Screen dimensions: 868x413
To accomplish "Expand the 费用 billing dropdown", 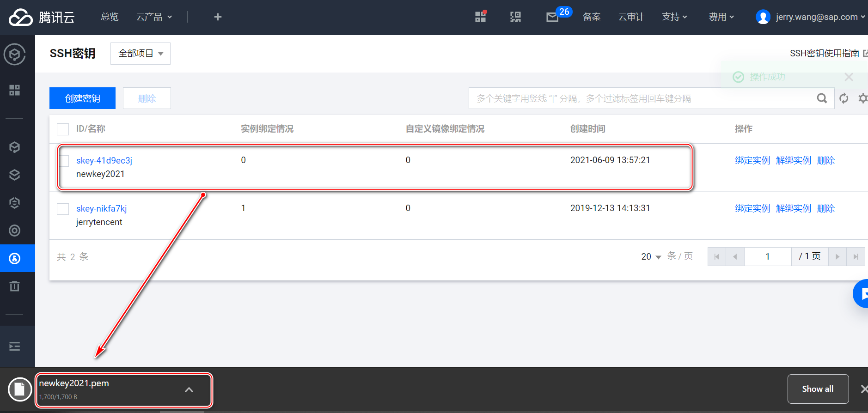I will click(721, 17).
